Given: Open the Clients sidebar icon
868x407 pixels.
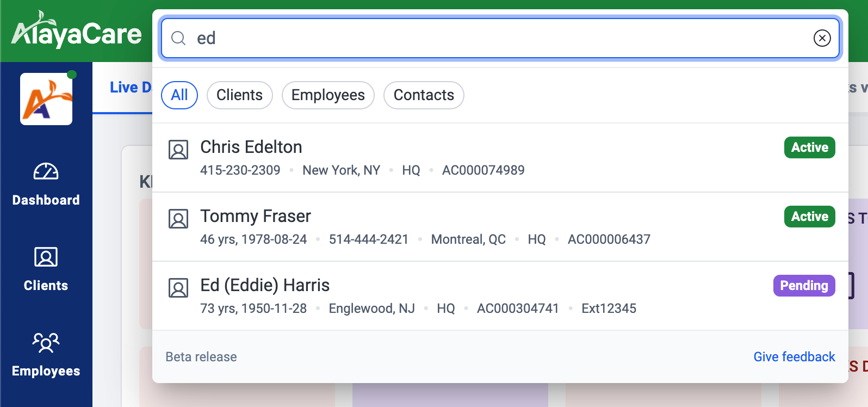Looking at the screenshot, I should (x=46, y=257).
